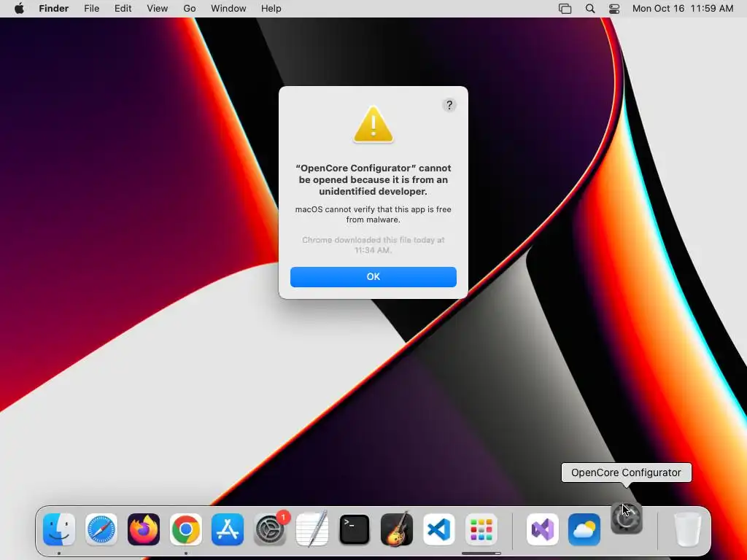This screenshot has height=560, width=747.
Task: Open the Help menu
Action: tap(271, 9)
